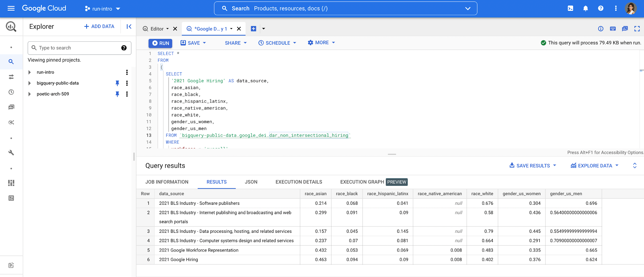Open the MORE settings dropdown

click(x=321, y=43)
